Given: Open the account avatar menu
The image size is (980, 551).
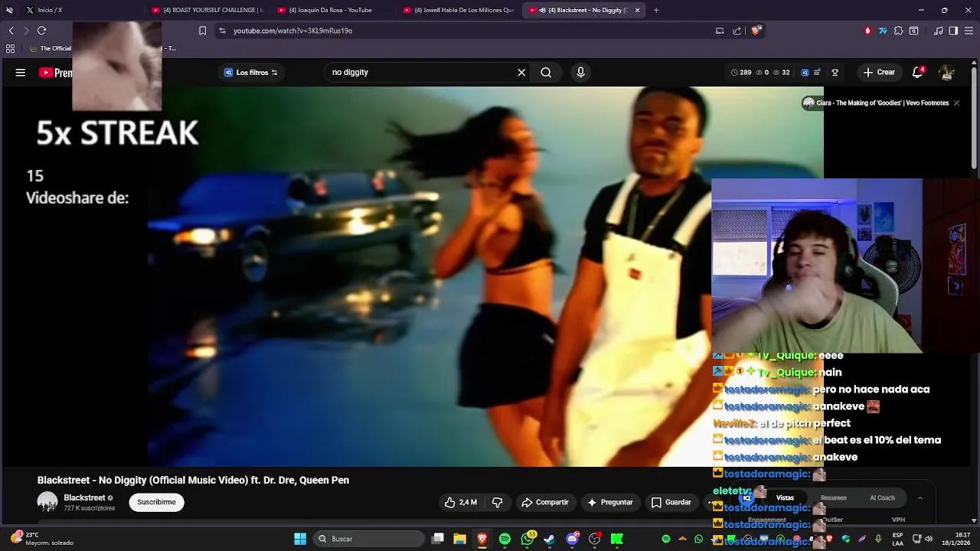Looking at the screenshot, I should [x=947, y=73].
